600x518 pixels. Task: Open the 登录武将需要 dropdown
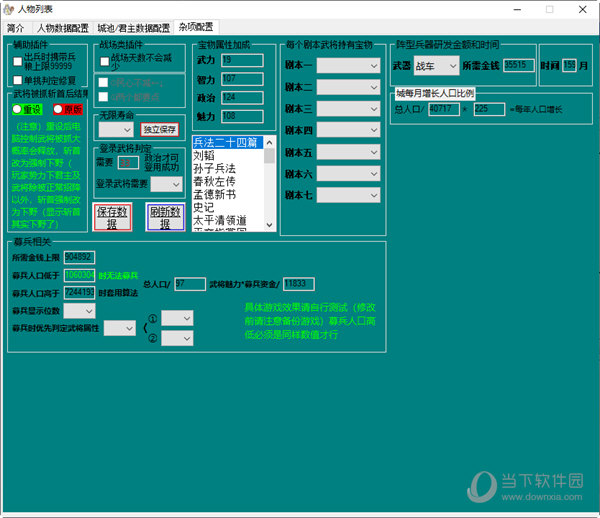tap(166, 184)
